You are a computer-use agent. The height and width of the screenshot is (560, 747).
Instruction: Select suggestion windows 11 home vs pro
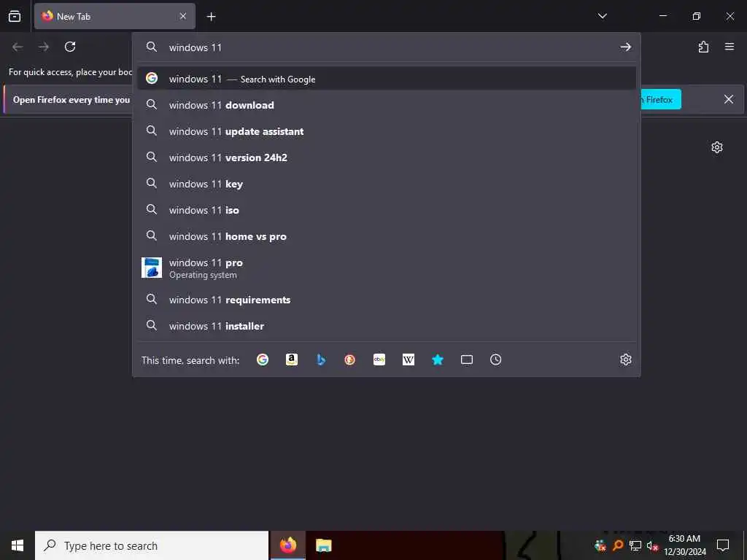(x=387, y=236)
